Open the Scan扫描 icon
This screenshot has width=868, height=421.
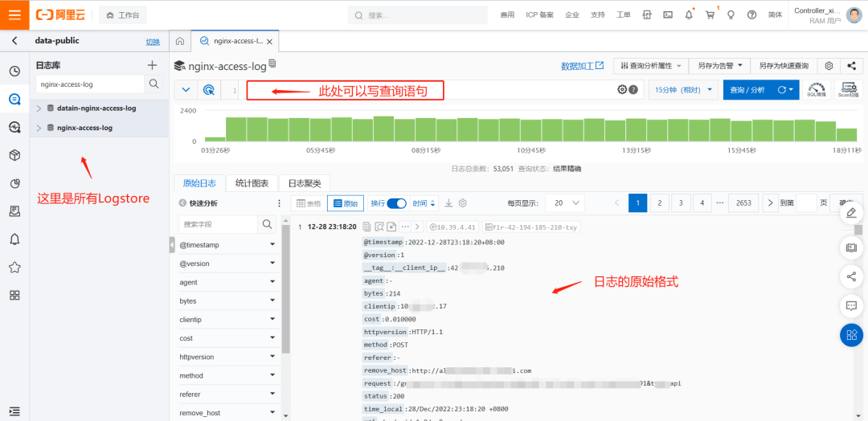[x=848, y=90]
